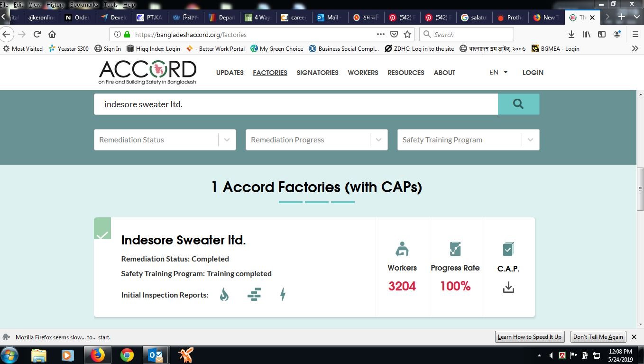Open BGMEA - Login bookmark
The height and width of the screenshot is (364, 644).
[555, 48]
